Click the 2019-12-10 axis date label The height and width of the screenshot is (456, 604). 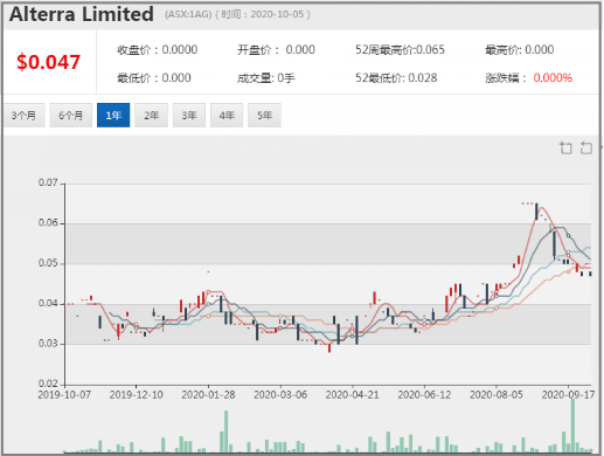click(136, 395)
